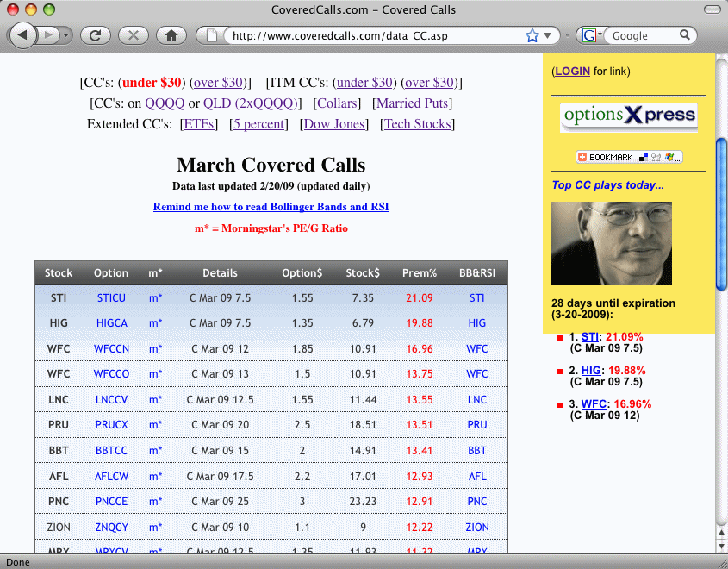The height and width of the screenshot is (569, 728).
Task: Click the scrollbar down arrow
Action: click(x=721, y=546)
